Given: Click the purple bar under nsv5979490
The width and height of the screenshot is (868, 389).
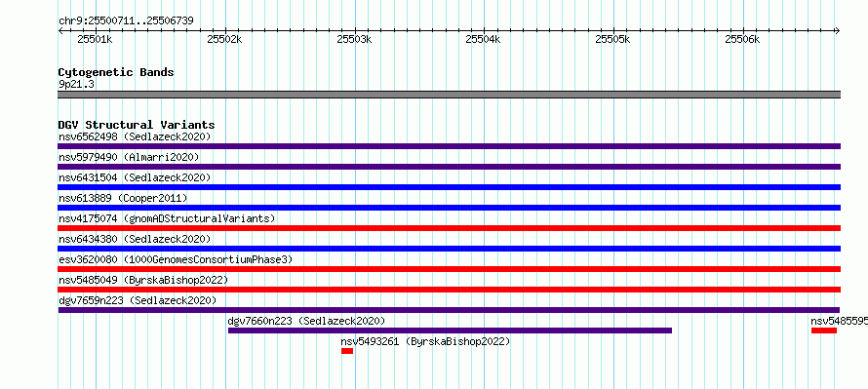Looking at the screenshot, I should click(x=449, y=167).
